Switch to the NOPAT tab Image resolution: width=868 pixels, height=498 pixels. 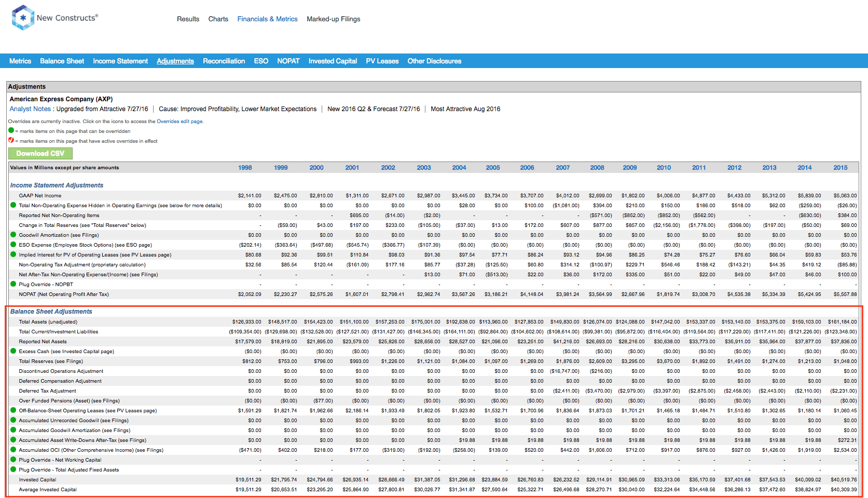tap(288, 61)
